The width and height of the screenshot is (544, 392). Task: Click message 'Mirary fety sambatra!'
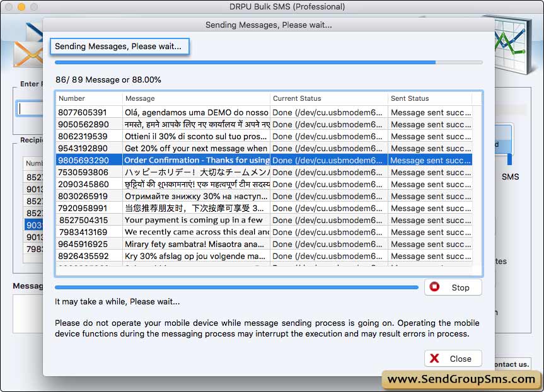pyautogui.click(x=194, y=244)
